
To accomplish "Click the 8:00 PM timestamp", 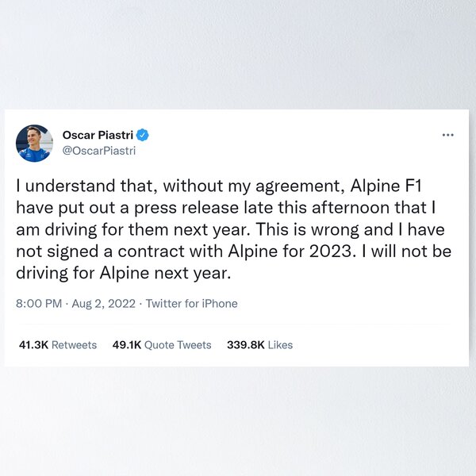I will click(37, 303).
